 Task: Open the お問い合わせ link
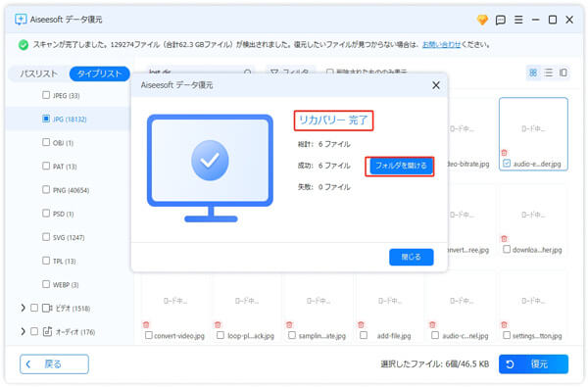click(x=441, y=45)
